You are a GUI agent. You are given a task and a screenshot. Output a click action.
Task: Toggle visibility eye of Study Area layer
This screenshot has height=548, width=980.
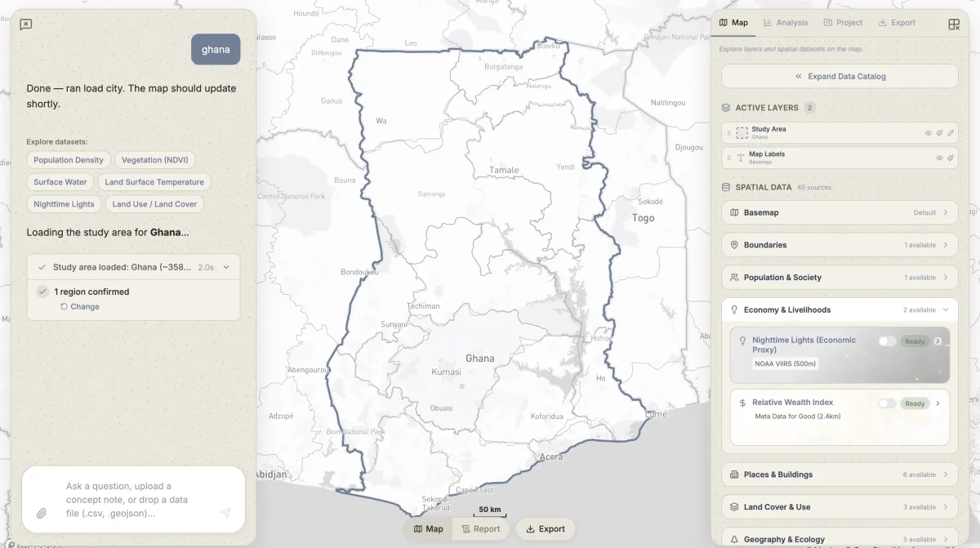click(x=928, y=133)
